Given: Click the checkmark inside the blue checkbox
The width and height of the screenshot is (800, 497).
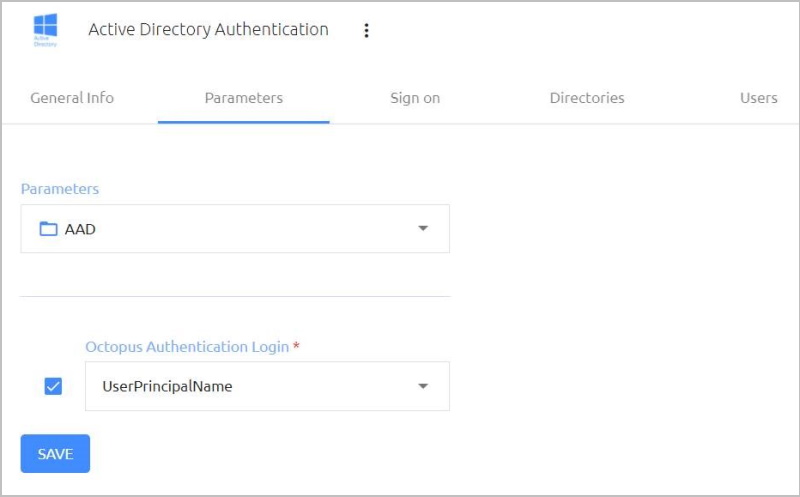Looking at the screenshot, I should [x=53, y=386].
